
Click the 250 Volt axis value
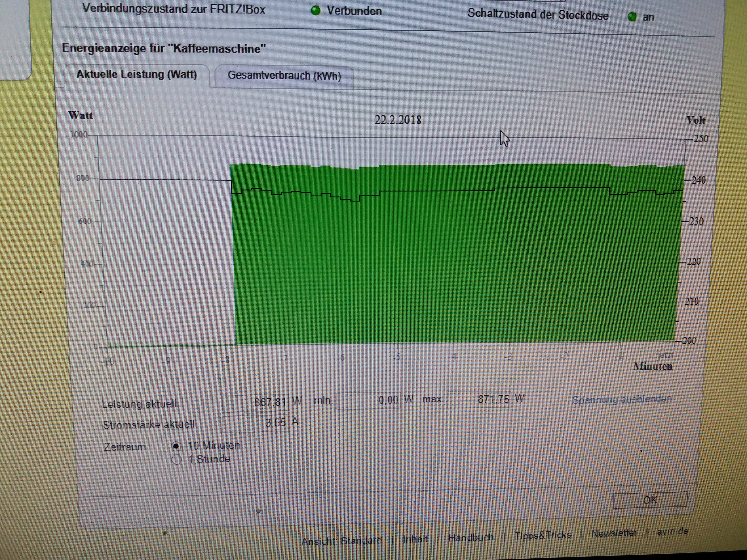pyautogui.click(x=701, y=138)
